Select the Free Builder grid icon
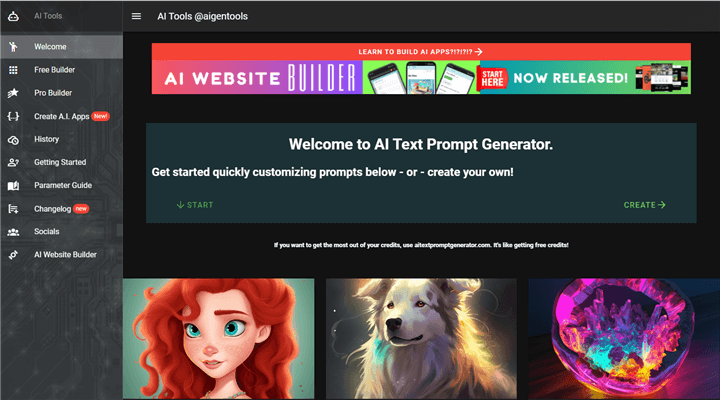The height and width of the screenshot is (400, 720). click(13, 70)
